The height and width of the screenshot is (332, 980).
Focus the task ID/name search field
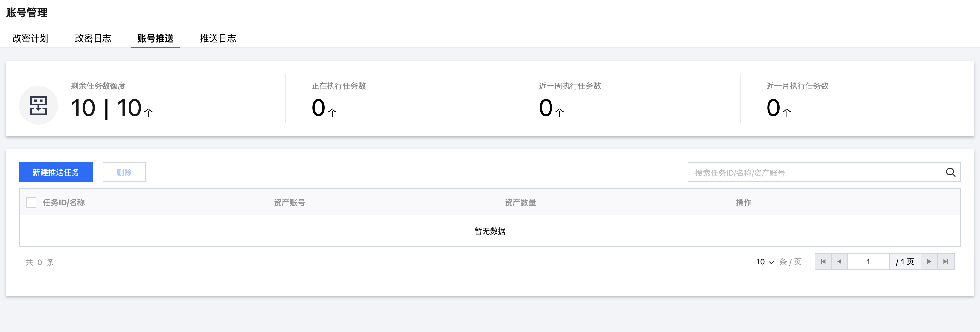(x=814, y=172)
